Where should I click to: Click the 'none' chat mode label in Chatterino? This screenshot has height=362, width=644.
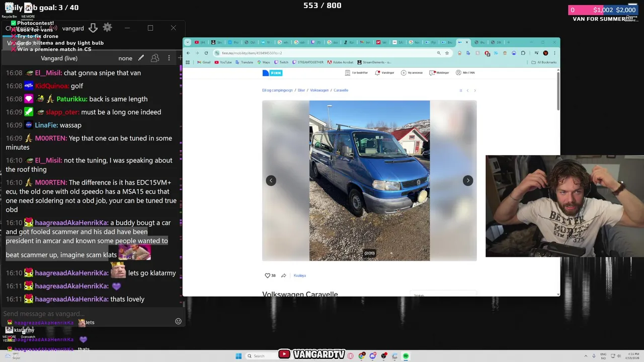click(x=125, y=58)
